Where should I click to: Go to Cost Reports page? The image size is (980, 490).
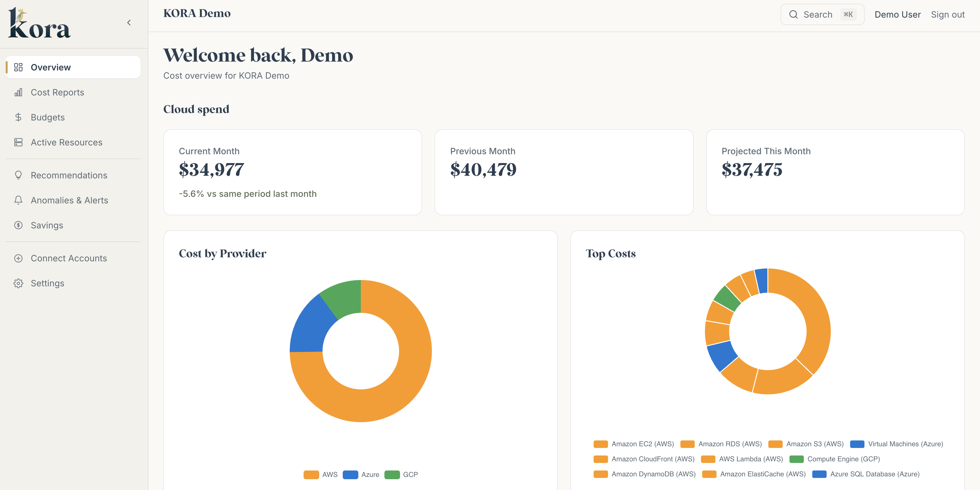pyautogui.click(x=73, y=92)
